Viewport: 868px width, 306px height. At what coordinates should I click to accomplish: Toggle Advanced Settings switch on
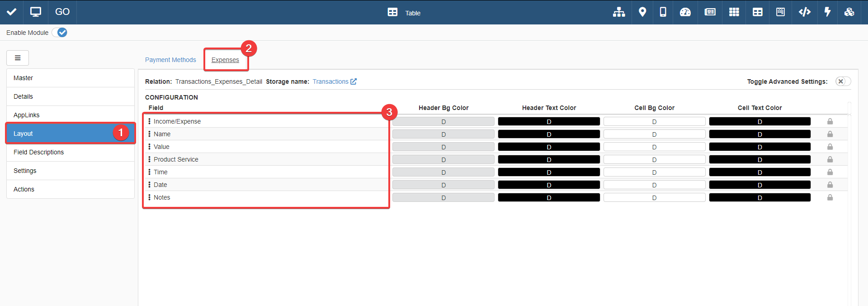843,81
